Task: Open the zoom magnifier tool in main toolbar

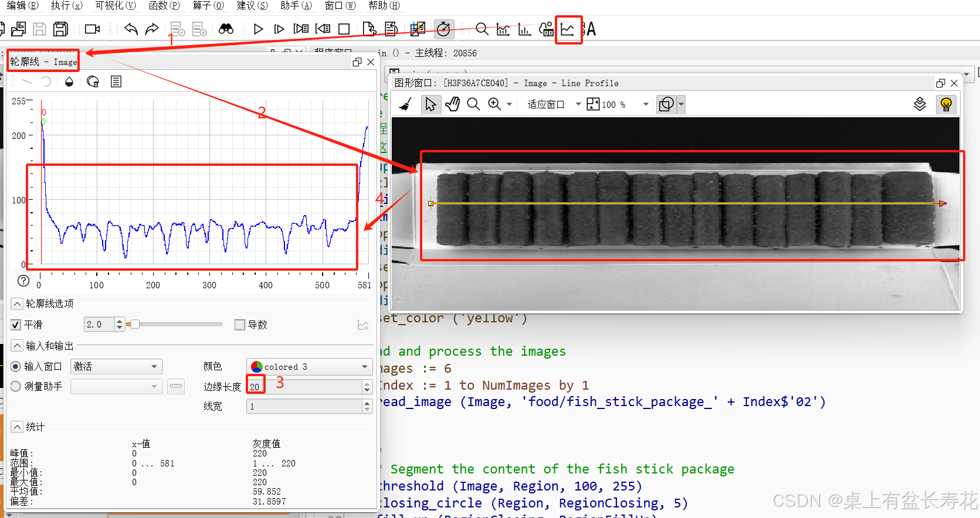Action: (x=481, y=29)
